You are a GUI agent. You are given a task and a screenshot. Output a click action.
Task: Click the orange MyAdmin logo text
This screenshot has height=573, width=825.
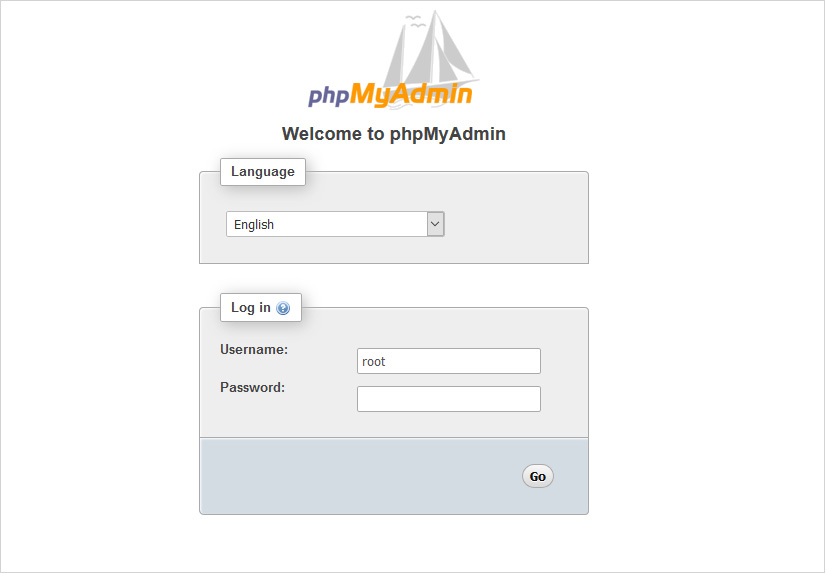coord(411,95)
